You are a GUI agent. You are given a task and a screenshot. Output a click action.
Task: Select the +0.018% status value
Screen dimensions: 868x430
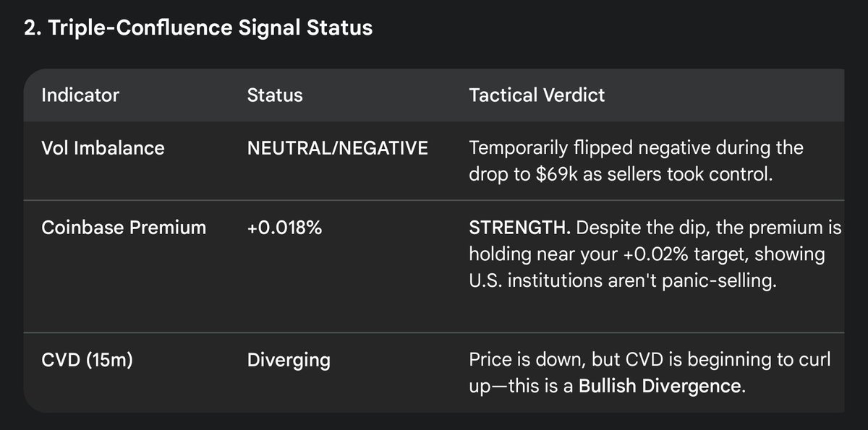point(285,228)
